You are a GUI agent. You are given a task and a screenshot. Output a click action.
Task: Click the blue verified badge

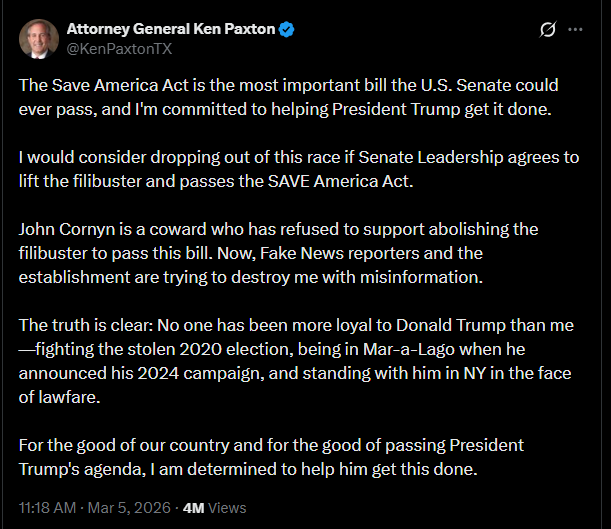point(287,28)
